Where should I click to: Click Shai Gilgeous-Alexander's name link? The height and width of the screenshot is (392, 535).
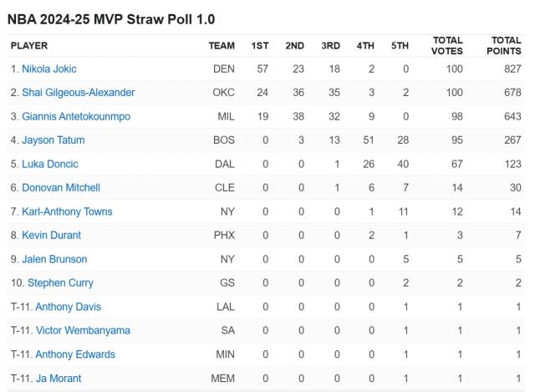pyautogui.click(x=78, y=93)
